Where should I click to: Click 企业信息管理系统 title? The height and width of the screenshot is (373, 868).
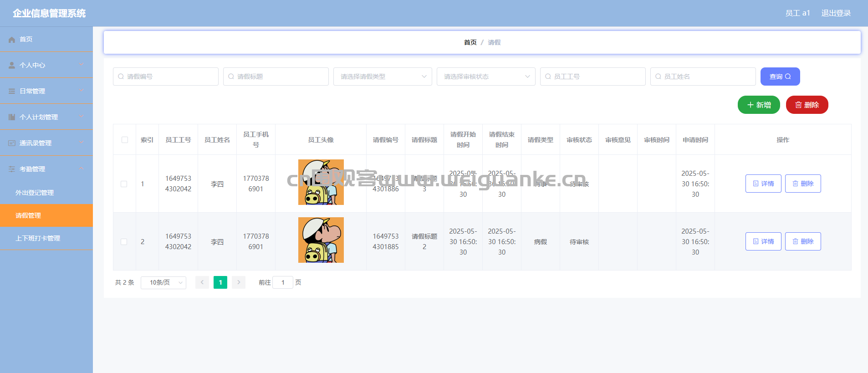tap(49, 13)
